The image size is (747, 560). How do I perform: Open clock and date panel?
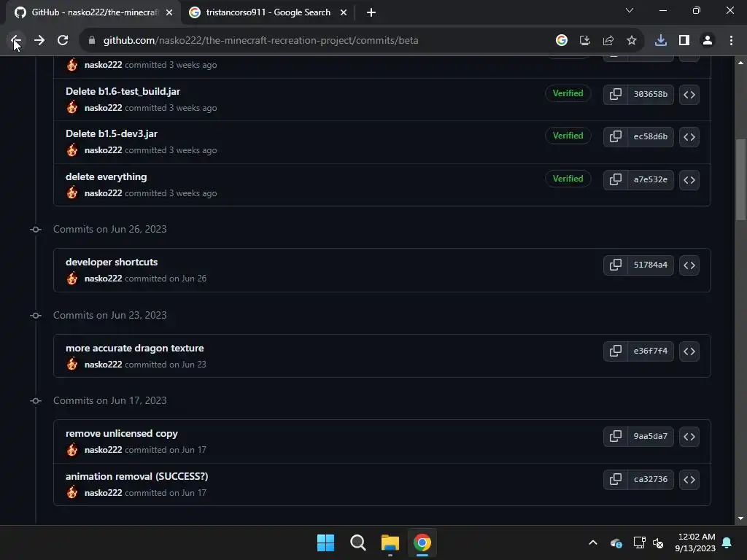(695, 542)
